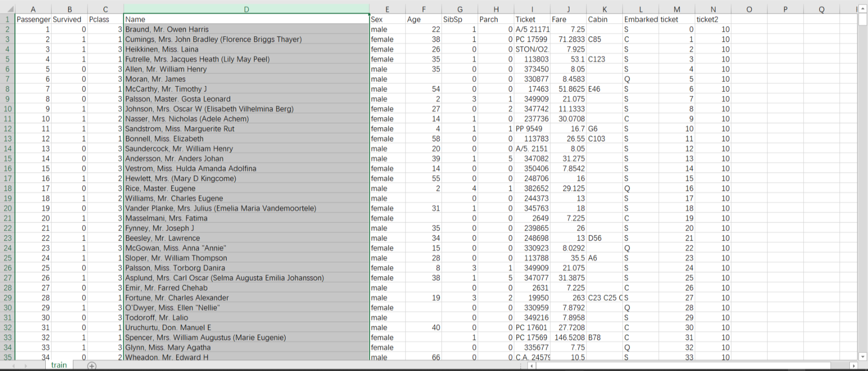Click the ticket2 header cell
The height and width of the screenshot is (371, 868).
tap(713, 19)
